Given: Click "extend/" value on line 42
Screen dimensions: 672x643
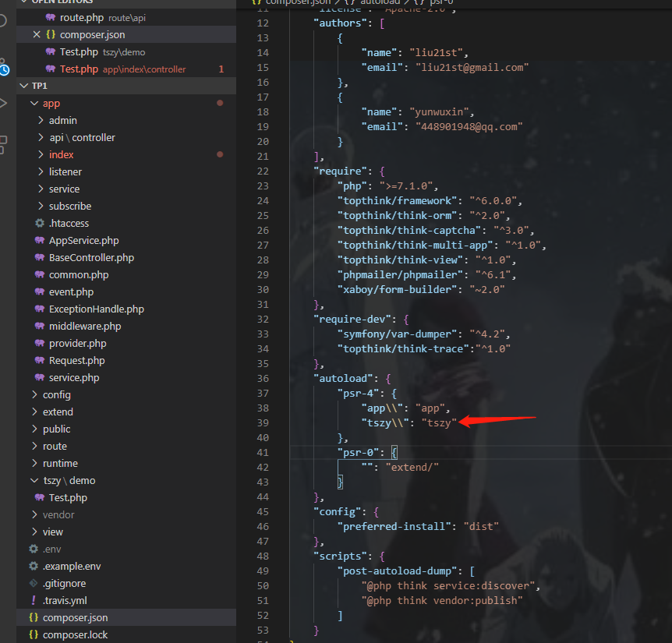Looking at the screenshot, I should tap(412, 468).
